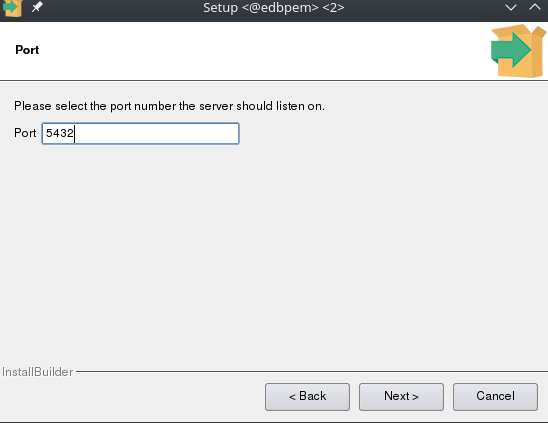The image size is (548, 423).
Task: Toggle the pin window icon
Action: click(37, 7)
